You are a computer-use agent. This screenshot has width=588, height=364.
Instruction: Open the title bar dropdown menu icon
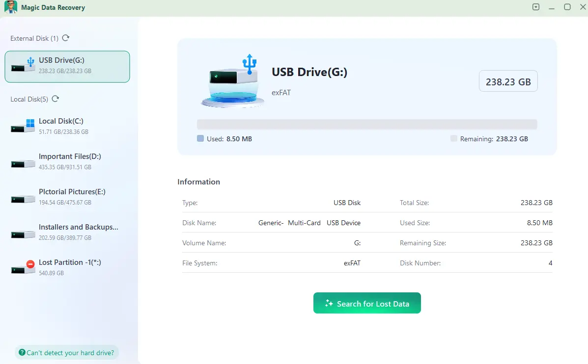click(x=536, y=7)
